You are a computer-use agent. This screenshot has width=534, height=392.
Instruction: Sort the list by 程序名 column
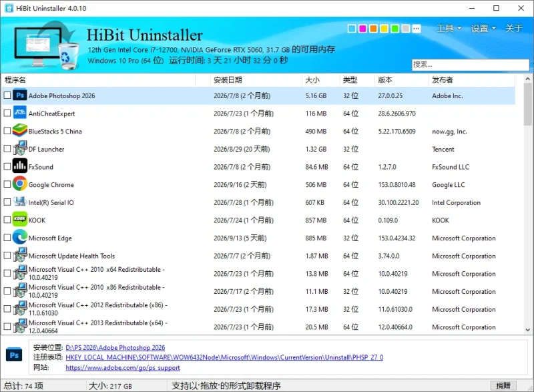tap(98, 80)
